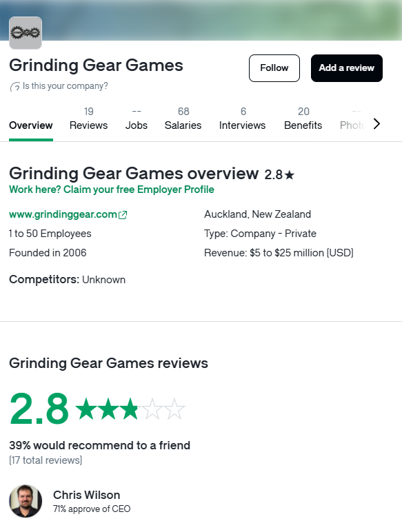Screen dimensions: 402x532
Task: Switch to the Reviews tab
Action: (x=89, y=119)
